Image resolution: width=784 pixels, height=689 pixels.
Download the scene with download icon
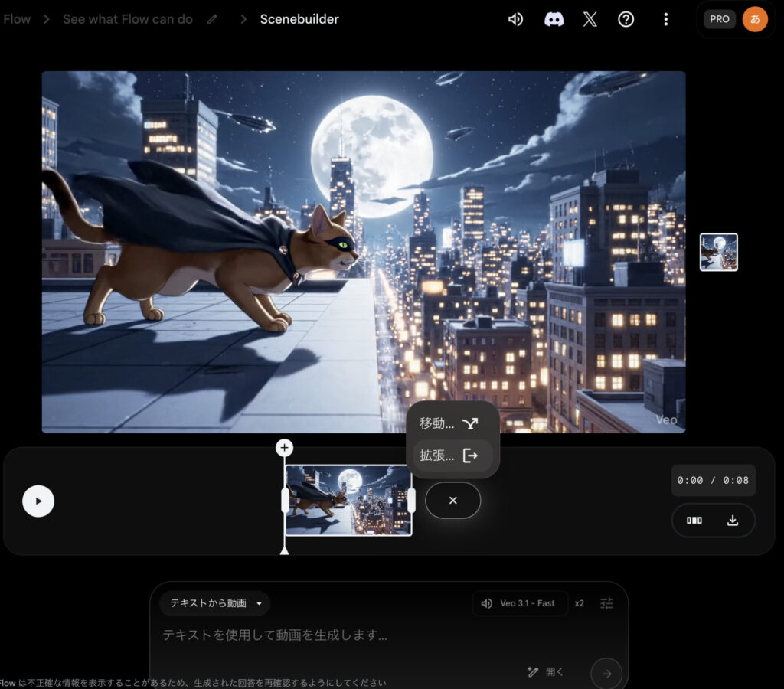733,521
